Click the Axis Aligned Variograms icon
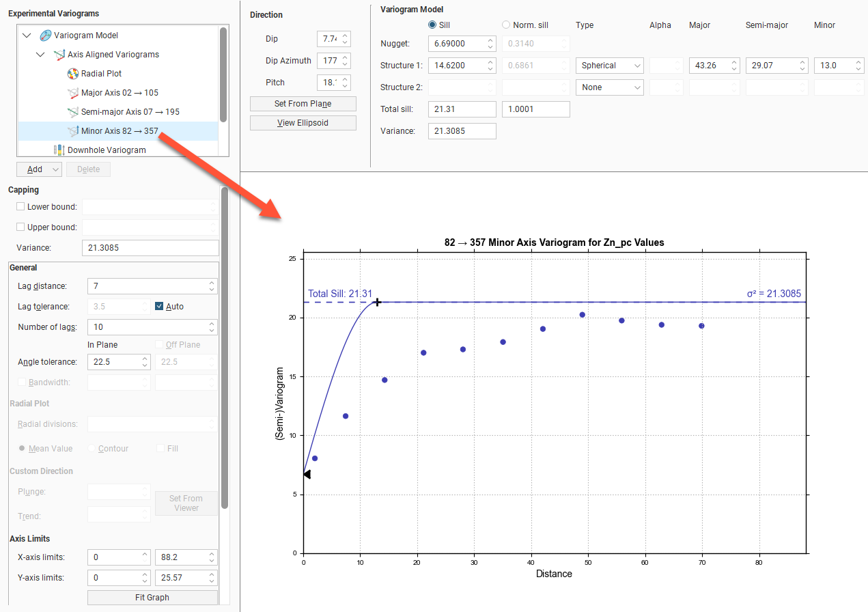Viewport: 868px width, 612px height. click(59, 55)
